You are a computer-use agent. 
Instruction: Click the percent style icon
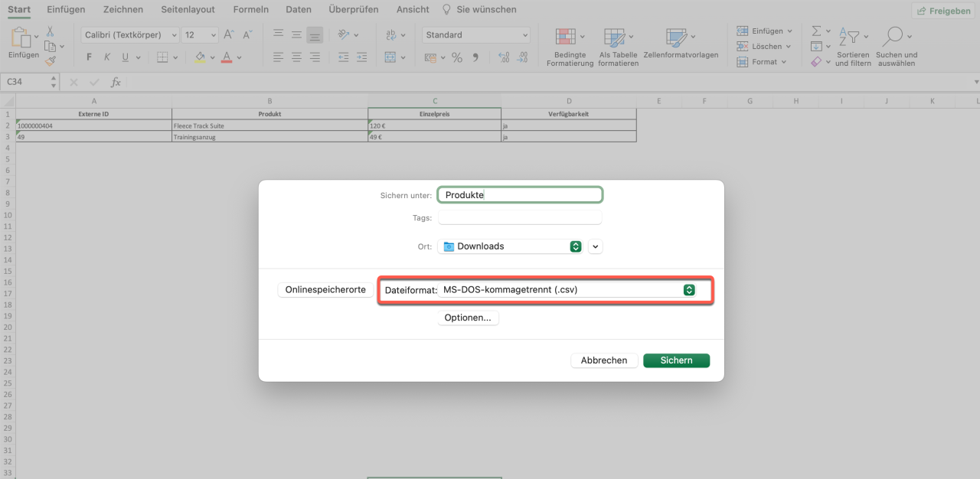457,57
